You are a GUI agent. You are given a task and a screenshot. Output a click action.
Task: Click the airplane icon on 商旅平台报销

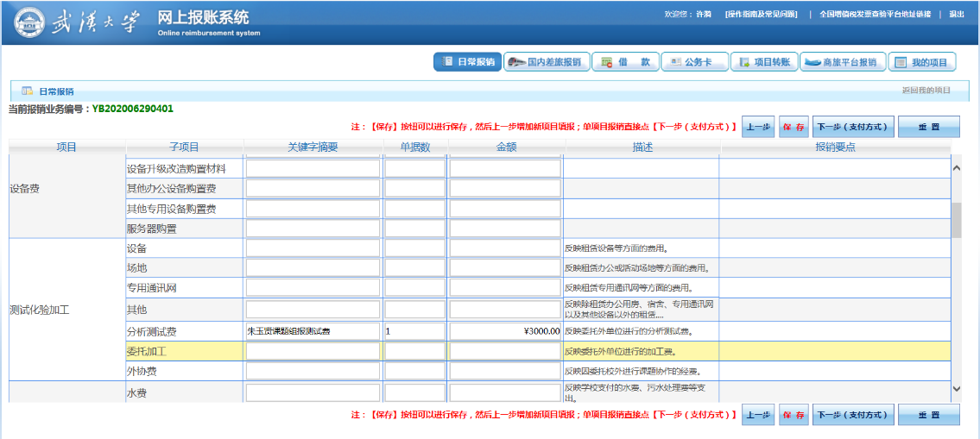812,62
